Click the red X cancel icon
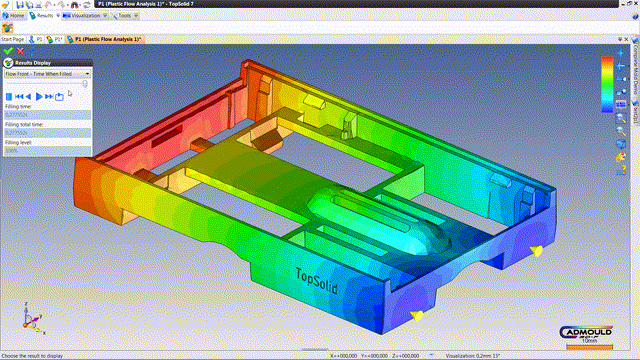 20,51
